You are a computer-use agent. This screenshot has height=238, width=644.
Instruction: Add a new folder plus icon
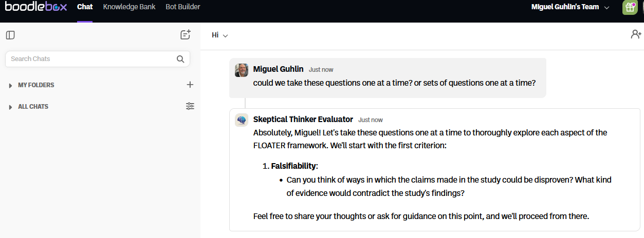click(190, 85)
